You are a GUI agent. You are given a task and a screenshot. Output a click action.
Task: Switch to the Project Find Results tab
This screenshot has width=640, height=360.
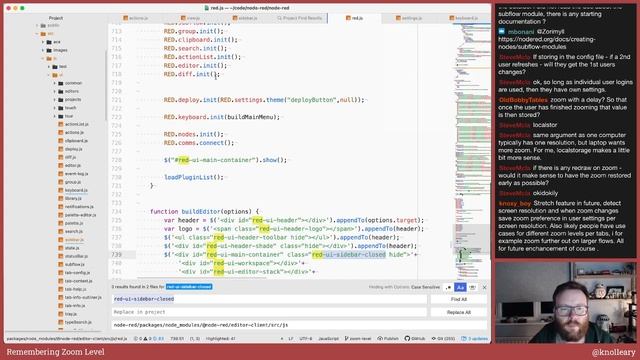click(x=300, y=18)
